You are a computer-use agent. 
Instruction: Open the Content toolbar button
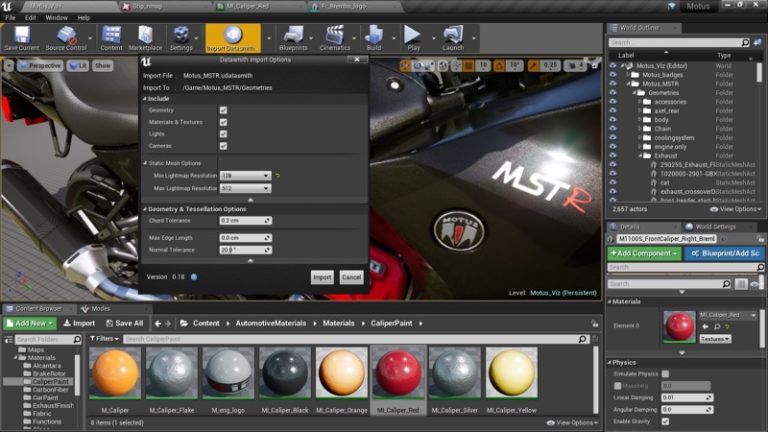tap(111, 38)
